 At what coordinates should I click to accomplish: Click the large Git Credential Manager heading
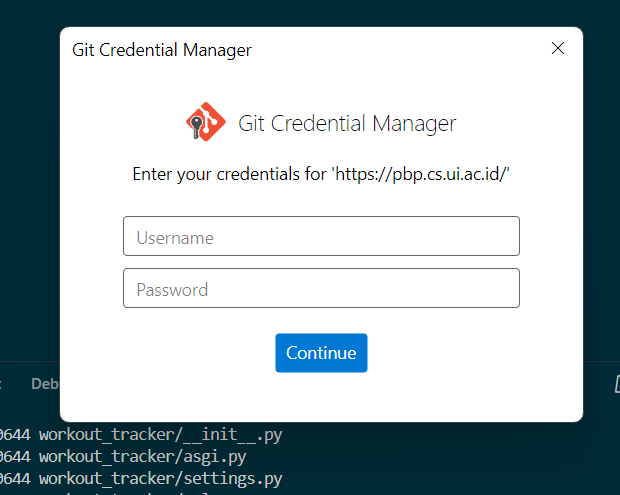click(347, 123)
